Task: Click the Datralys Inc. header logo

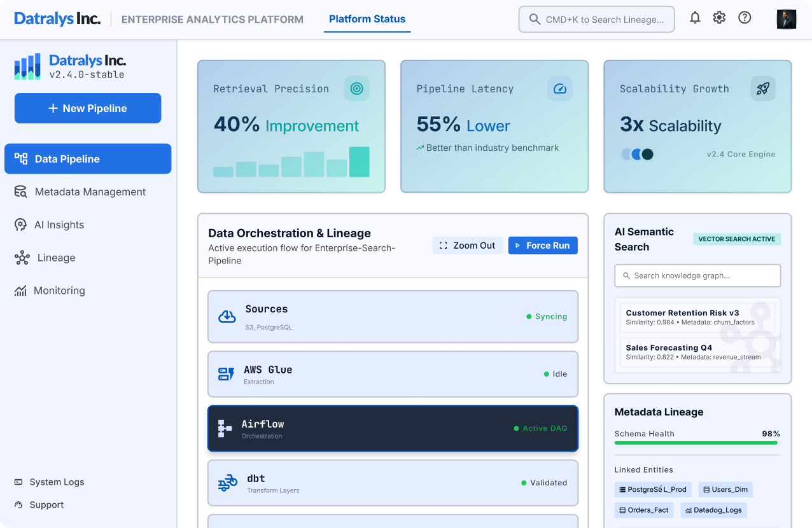Action: click(57, 19)
